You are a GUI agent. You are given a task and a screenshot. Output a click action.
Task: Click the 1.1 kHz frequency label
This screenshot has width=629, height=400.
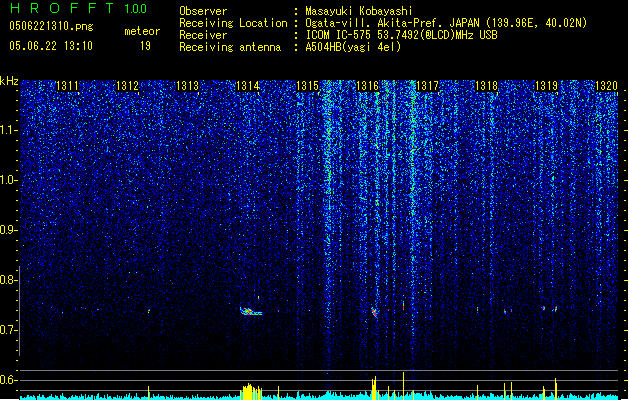pos(8,131)
